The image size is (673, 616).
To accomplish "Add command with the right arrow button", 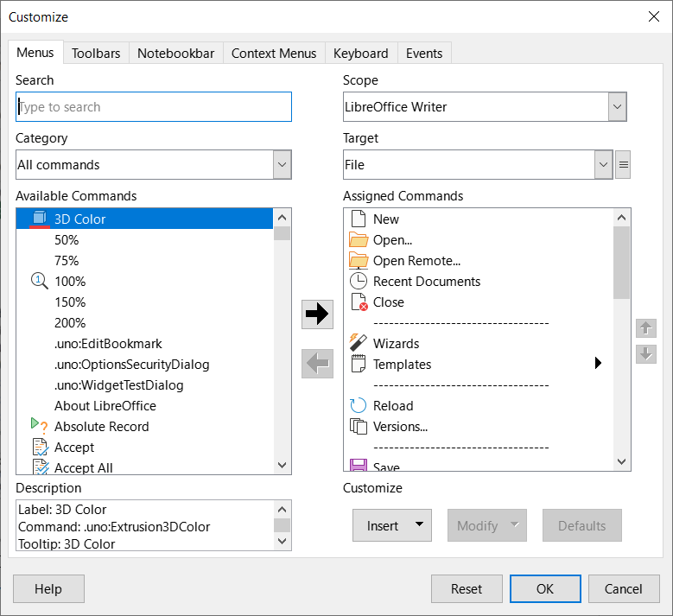I will click(x=317, y=314).
